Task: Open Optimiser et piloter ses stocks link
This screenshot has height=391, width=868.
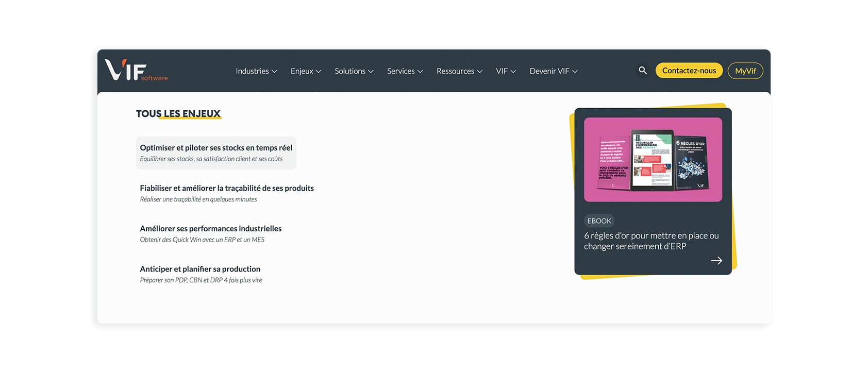Action: coord(216,148)
